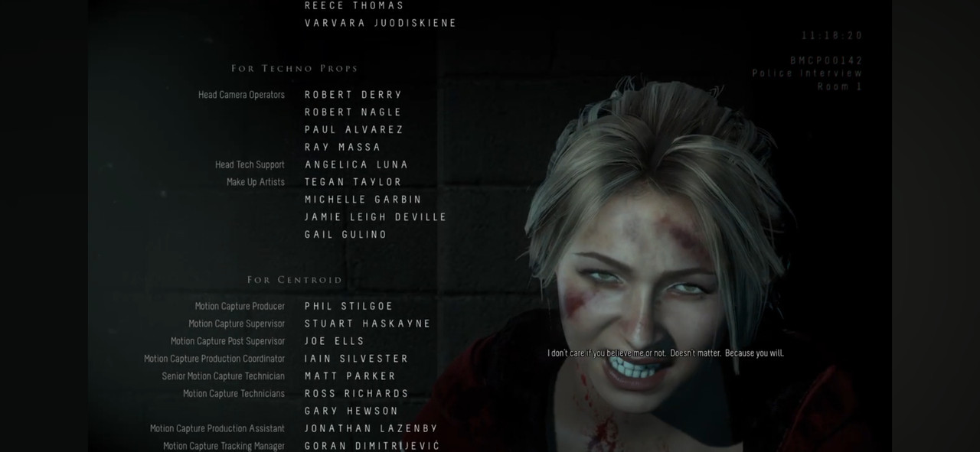Click the name 'Michelle Garbin'
980x452 pixels.
363,200
